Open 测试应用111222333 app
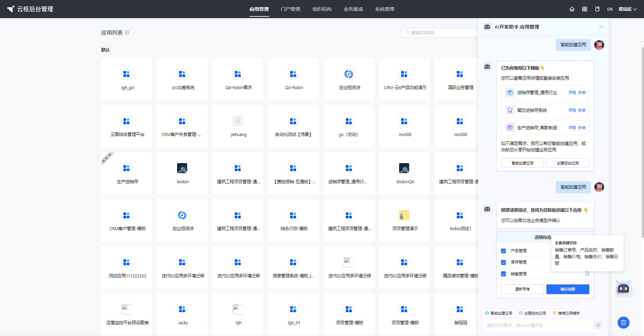Viewport: 644px width, 336px height. 126,267
